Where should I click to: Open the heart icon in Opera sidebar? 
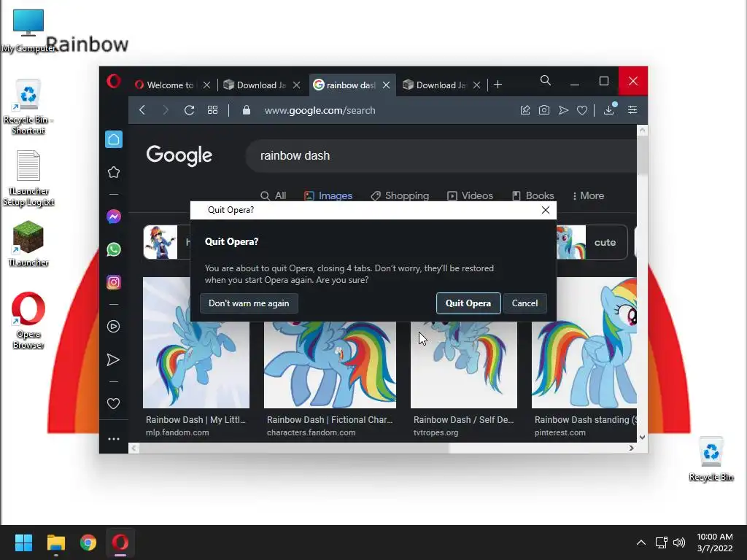(x=113, y=404)
